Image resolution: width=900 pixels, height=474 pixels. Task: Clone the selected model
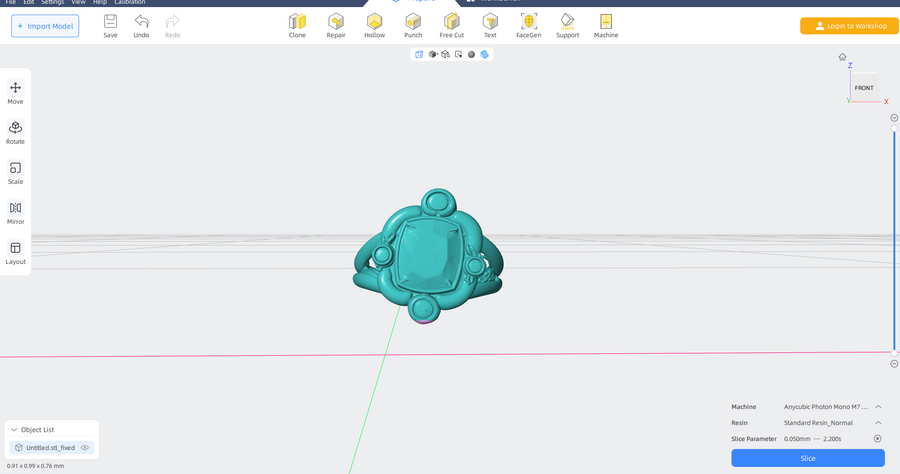pos(297,26)
